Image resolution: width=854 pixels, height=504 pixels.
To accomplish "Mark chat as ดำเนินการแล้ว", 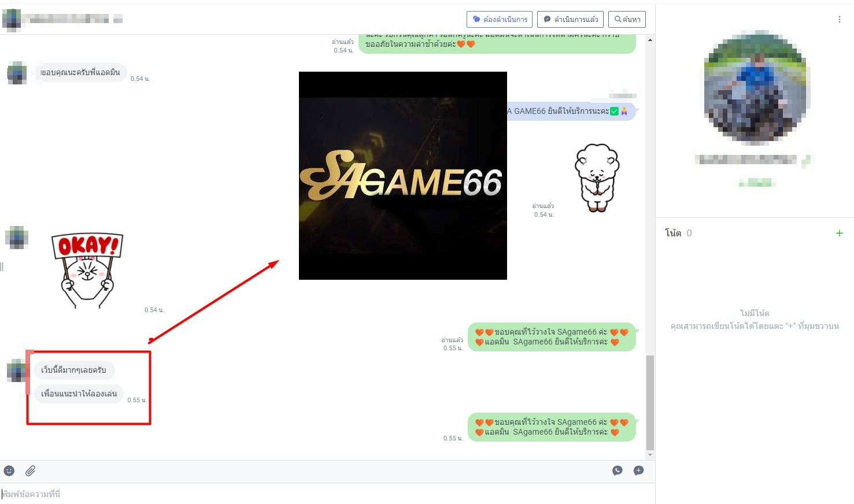I will (570, 19).
